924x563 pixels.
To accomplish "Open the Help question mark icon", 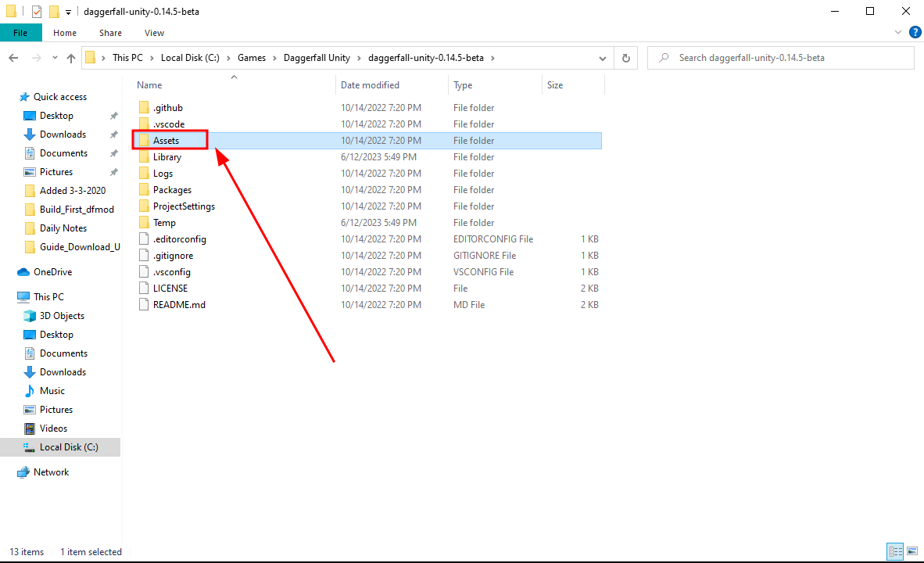I will click(915, 32).
